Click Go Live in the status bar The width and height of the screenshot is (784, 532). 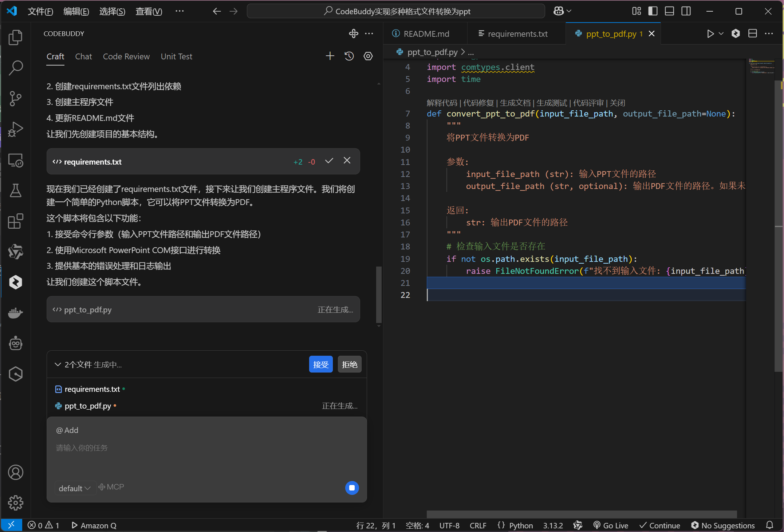611,525
